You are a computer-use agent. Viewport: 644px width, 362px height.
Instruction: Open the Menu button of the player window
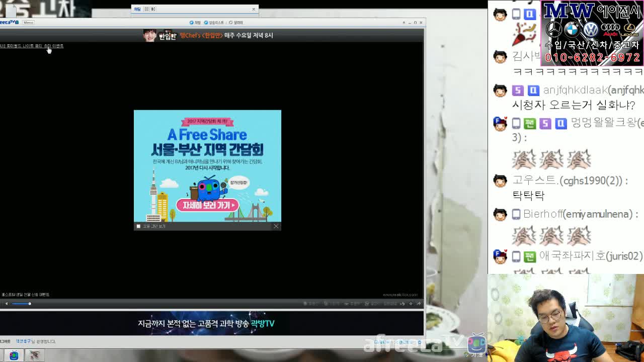tap(28, 22)
